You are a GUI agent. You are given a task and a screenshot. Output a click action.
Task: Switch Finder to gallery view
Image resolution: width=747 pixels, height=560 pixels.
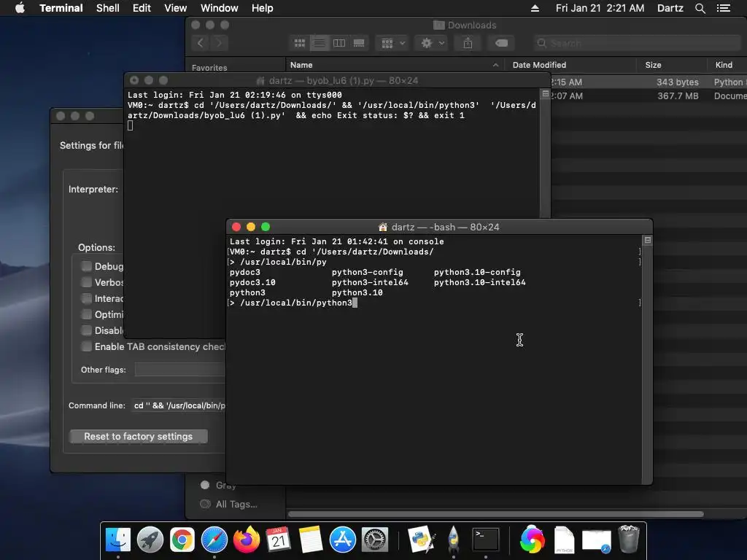tap(359, 43)
